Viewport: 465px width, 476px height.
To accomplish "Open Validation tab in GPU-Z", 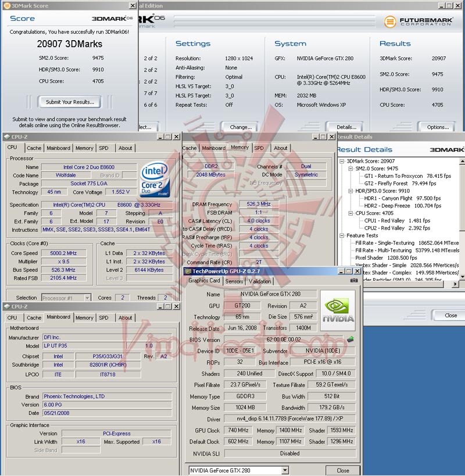I will pyautogui.click(x=260, y=281).
